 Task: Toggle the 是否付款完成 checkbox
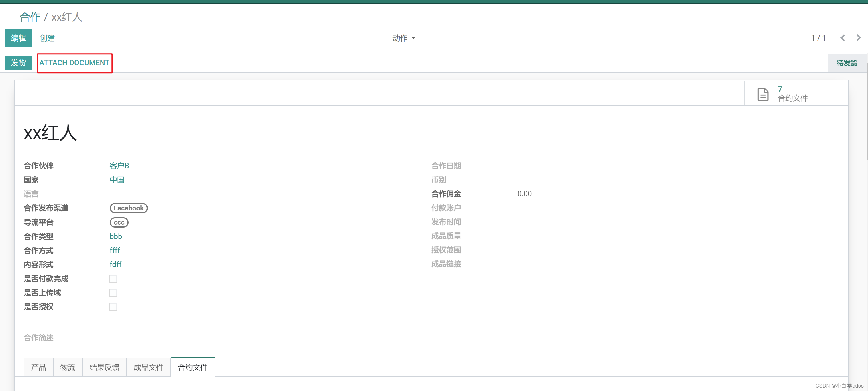(x=113, y=279)
